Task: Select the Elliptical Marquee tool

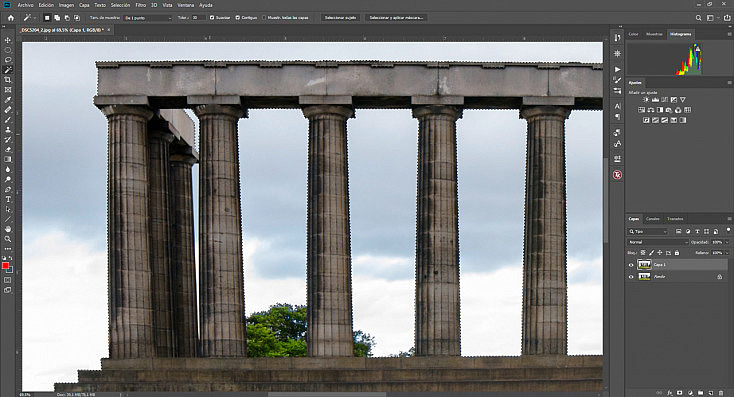Action: pos(8,50)
